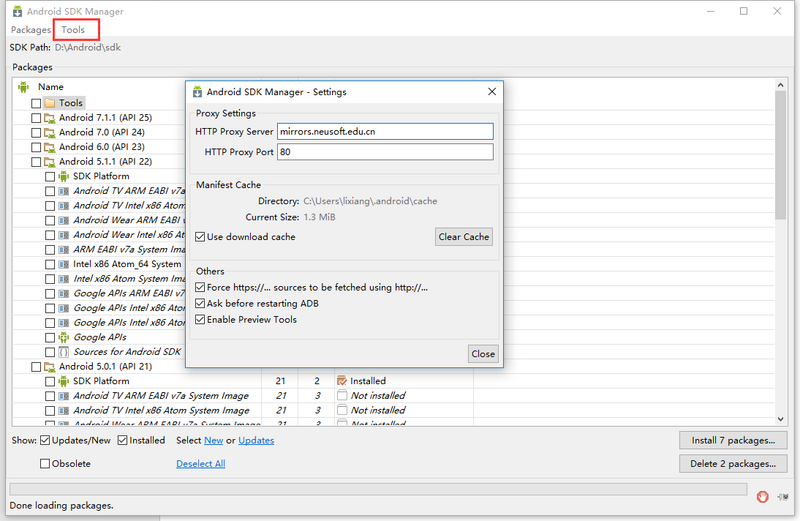This screenshot has width=800, height=521.
Task: Click Android 5.1.1 package folder icon
Action: coord(49,162)
